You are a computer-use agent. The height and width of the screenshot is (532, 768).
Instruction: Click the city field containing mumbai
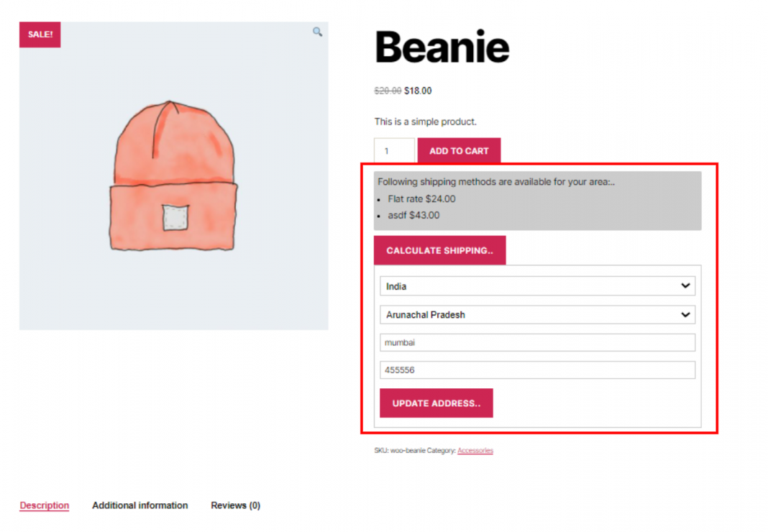tap(537, 342)
